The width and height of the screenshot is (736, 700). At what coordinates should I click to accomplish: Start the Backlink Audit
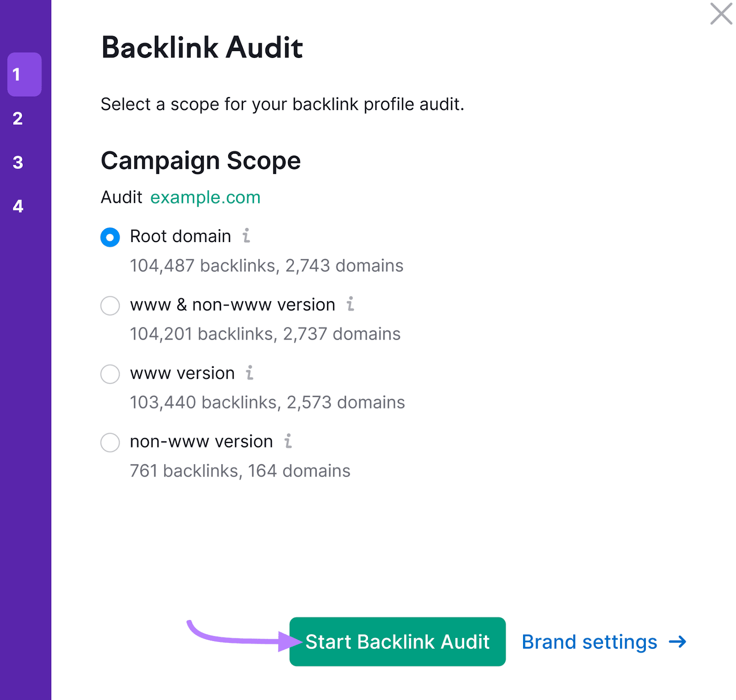[x=397, y=642]
